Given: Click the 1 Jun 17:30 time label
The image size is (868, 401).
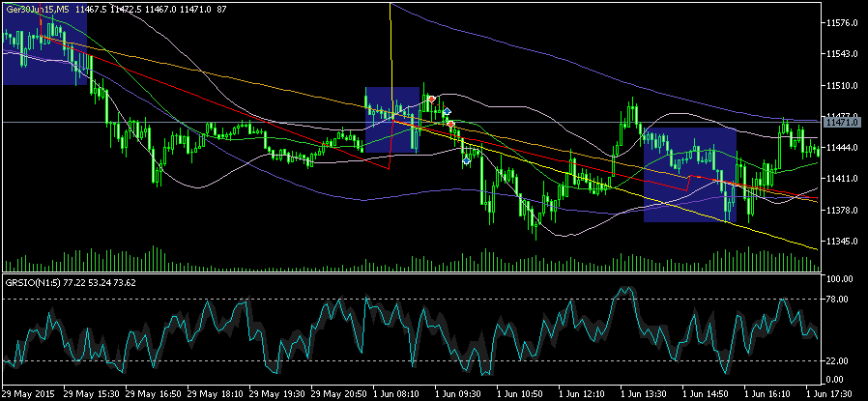Looking at the screenshot, I should (x=830, y=392).
